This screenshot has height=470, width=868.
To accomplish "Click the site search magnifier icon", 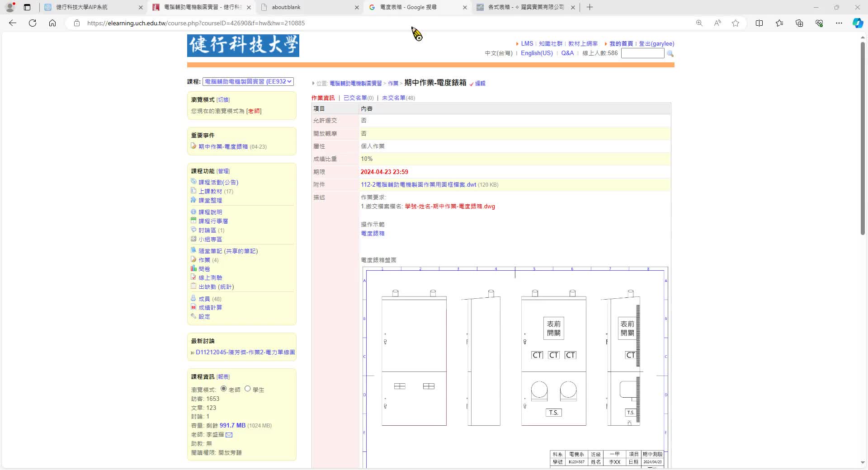I will 670,53.
